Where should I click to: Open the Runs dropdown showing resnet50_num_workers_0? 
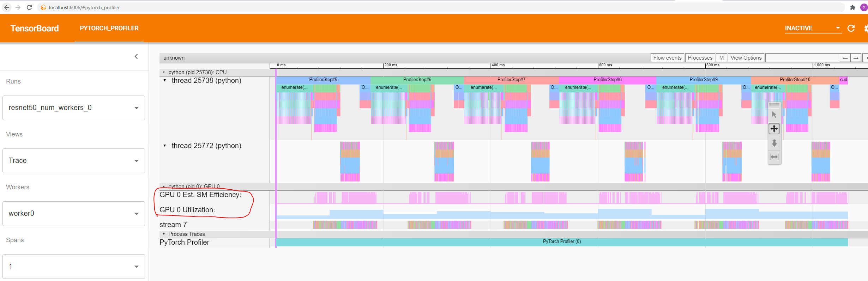pos(73,108)
